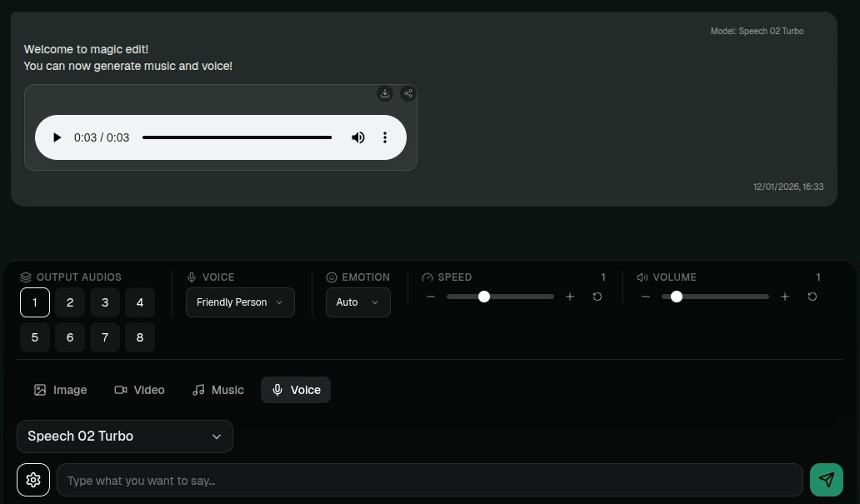The image size is (860, 504).
Task: Switch to the Music tab
Action: tap(217, 390)
